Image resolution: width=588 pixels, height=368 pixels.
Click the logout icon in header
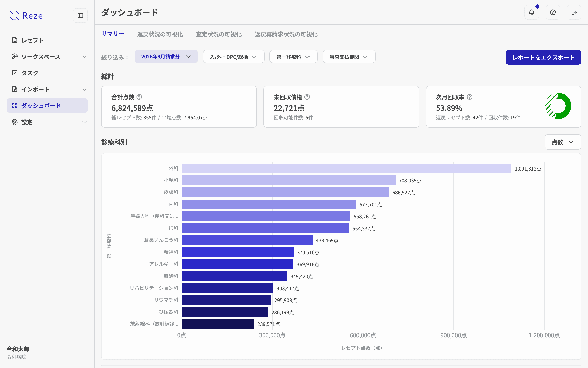pos(574,12)
